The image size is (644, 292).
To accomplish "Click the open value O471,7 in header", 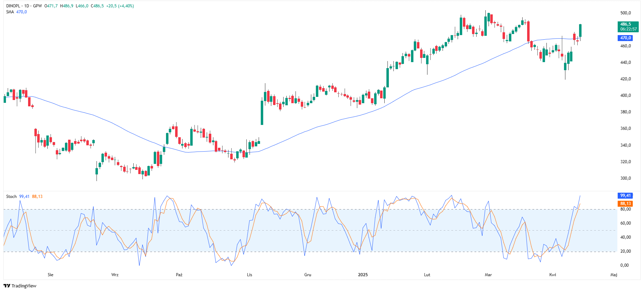I will 51,6.
